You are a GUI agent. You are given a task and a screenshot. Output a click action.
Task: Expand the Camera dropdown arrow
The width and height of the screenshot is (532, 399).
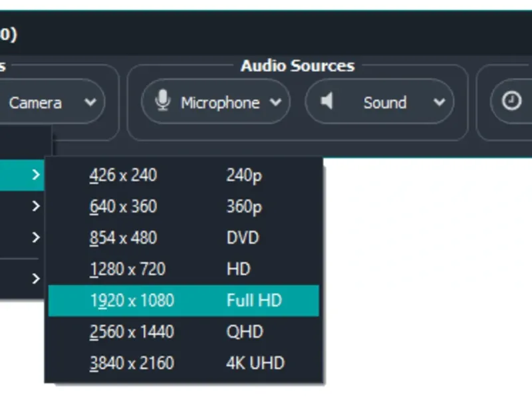click(90, 102)
